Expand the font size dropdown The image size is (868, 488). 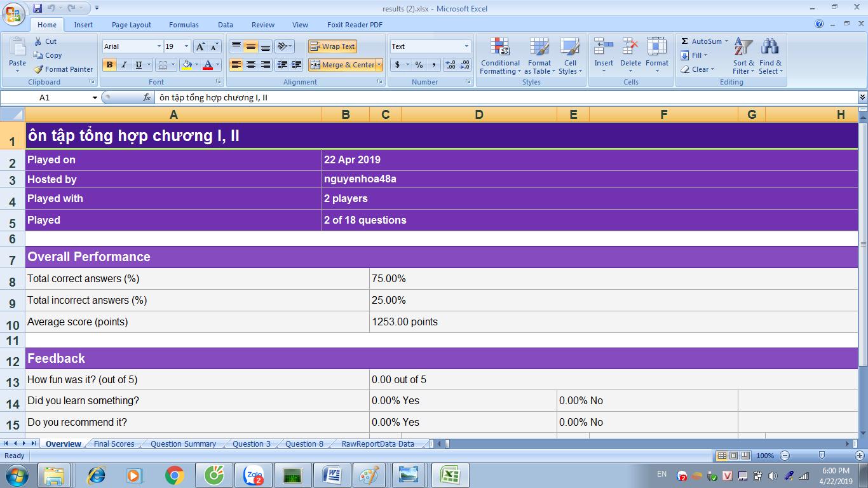186,46
